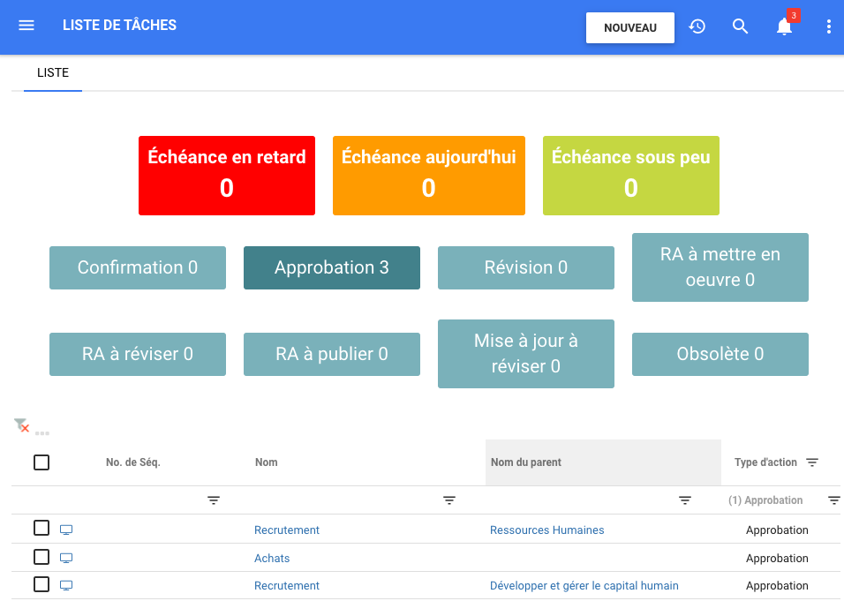The height and width of the screenshot is (616, 844).
Task: Clear filters with the funnel icon
Action: (x=22, y=426)
